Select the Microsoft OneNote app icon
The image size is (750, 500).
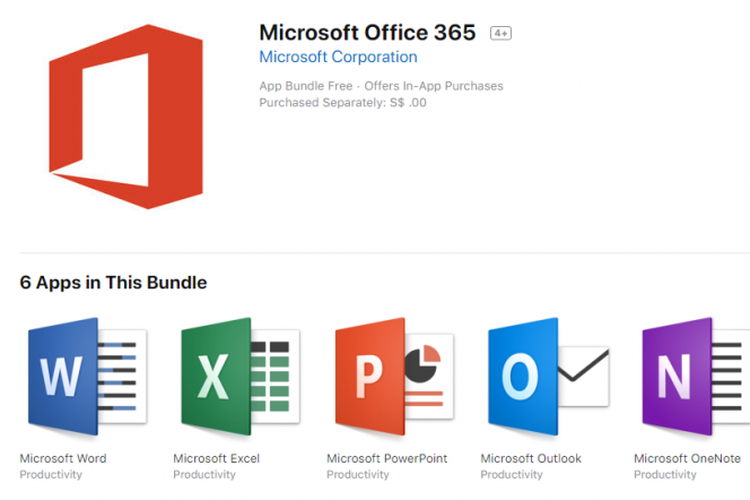point(694,377)
